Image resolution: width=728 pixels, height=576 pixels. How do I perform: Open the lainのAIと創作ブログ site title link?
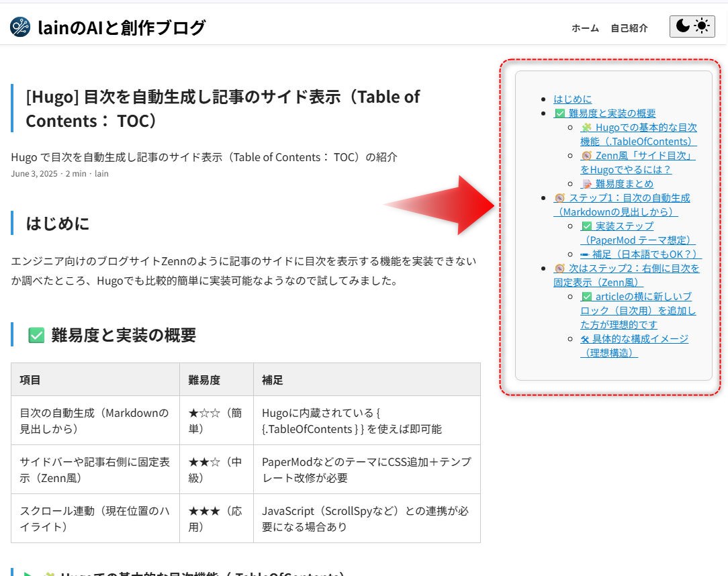pyautogui.click(x=122, y=28)
